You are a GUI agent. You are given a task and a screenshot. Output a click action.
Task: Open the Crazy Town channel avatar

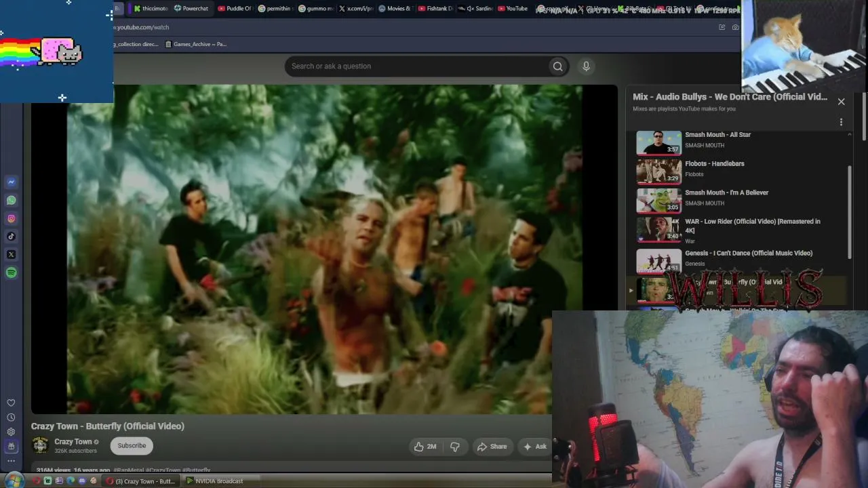pos(41,445)
